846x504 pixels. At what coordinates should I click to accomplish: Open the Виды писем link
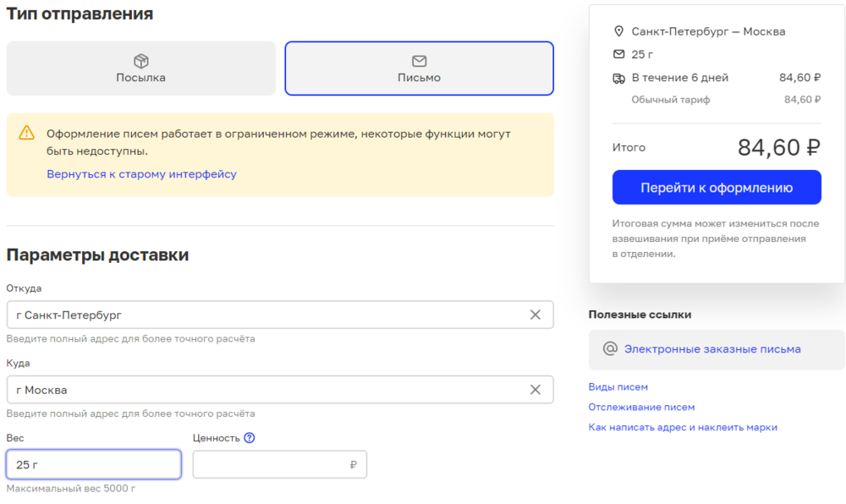(x=618, y=387)
